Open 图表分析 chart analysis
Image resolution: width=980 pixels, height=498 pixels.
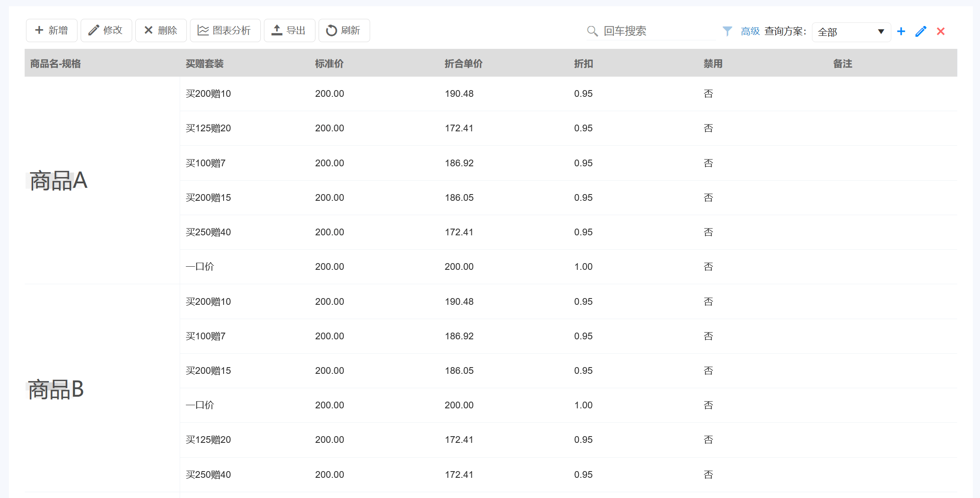[x=225, y=30]
